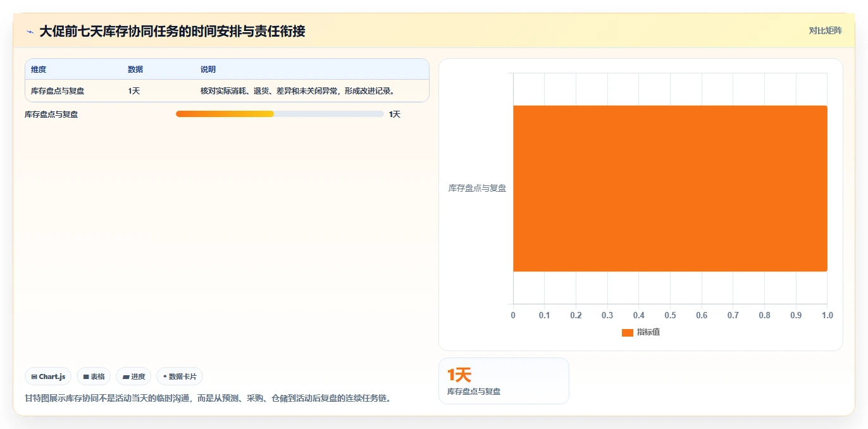Click the 1.0 x-axis tick label
Viewport: 868px width, 429px height.
[x=827, y=315]
